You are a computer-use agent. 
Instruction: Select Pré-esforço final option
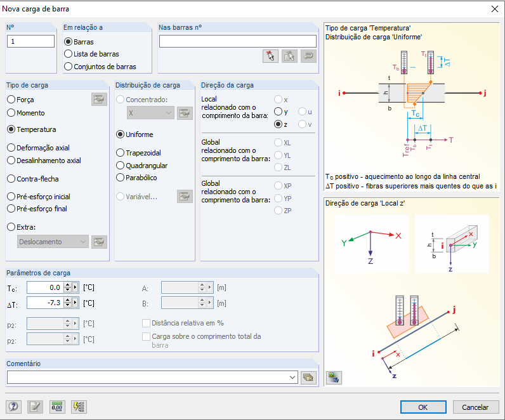(x=11, y=209)
